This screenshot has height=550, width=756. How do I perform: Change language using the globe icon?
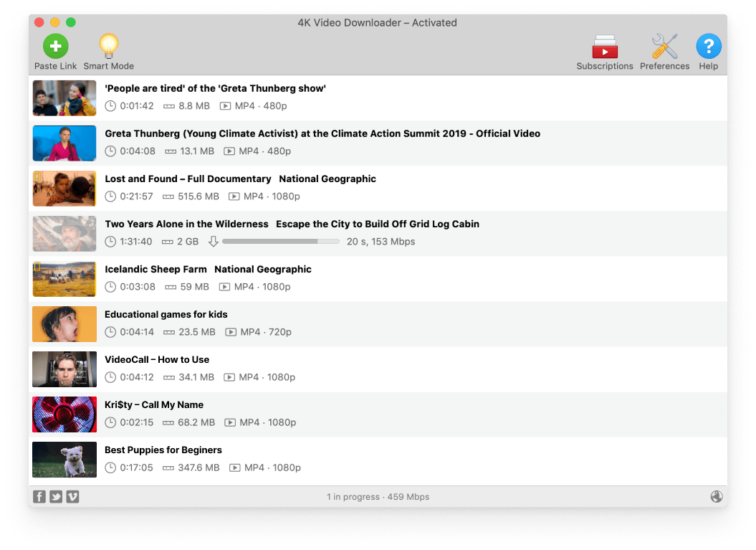coord(717,496)
